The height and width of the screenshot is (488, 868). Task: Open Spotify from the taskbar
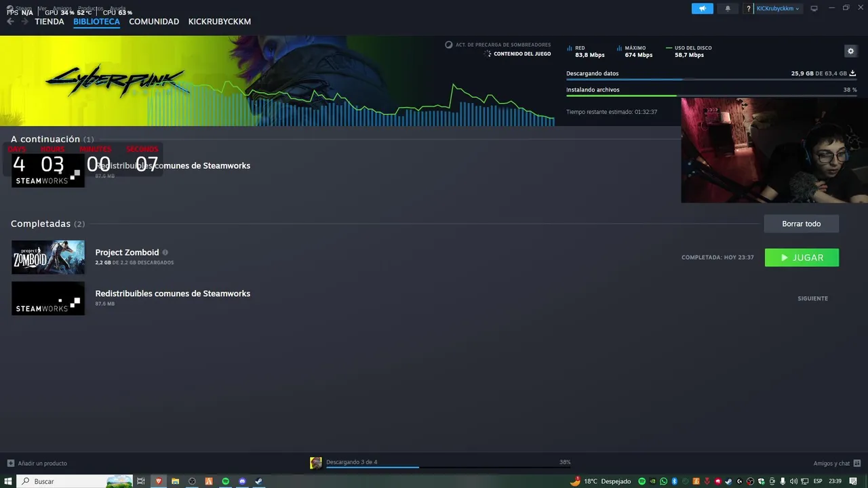point(226,481)
